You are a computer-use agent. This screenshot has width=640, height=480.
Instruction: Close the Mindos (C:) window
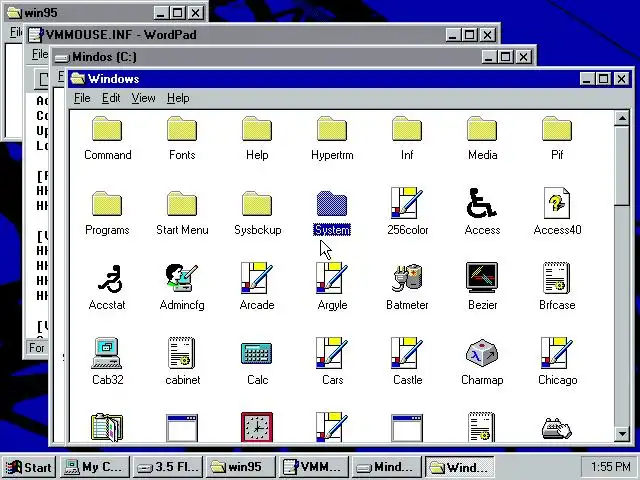524,57
